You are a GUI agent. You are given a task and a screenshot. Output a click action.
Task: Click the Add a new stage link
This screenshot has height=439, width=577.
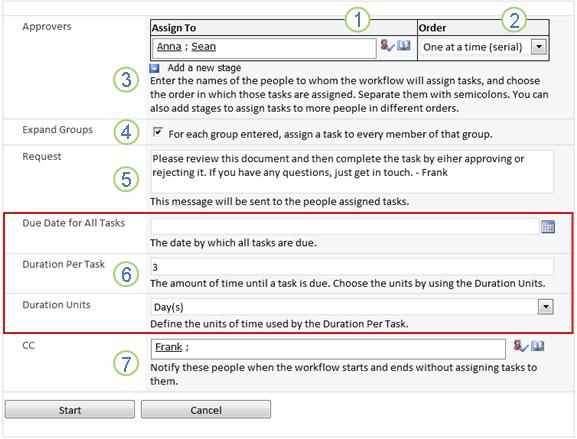[x=204, y=68]
